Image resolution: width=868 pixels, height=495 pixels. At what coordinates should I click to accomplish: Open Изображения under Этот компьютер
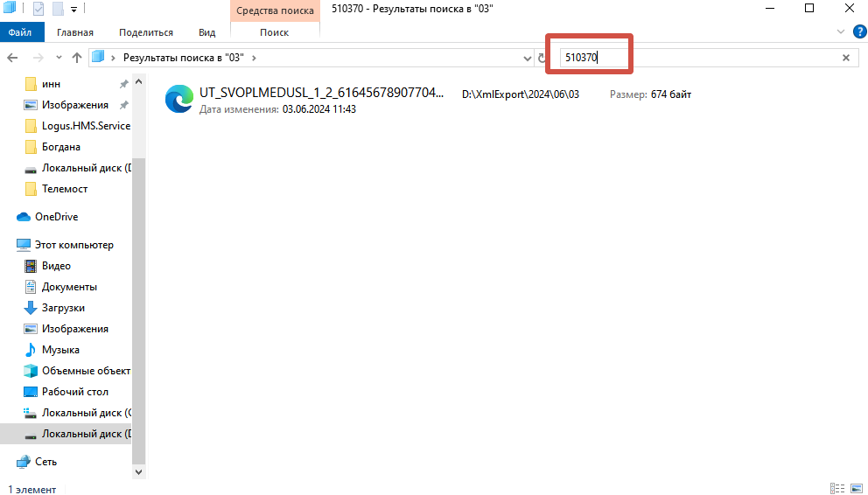pos(74,329)
